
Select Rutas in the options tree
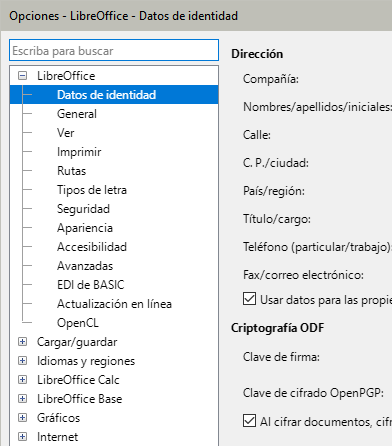(x=71, y=171)
